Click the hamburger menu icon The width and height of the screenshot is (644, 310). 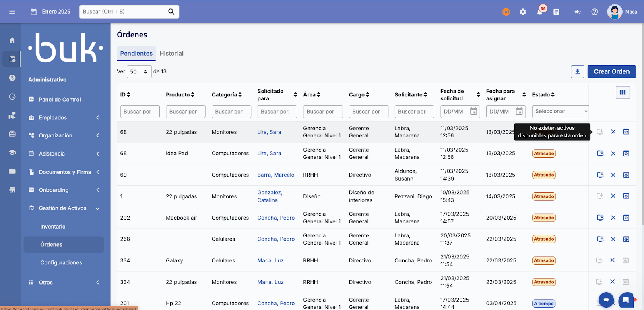click(12, 12)
